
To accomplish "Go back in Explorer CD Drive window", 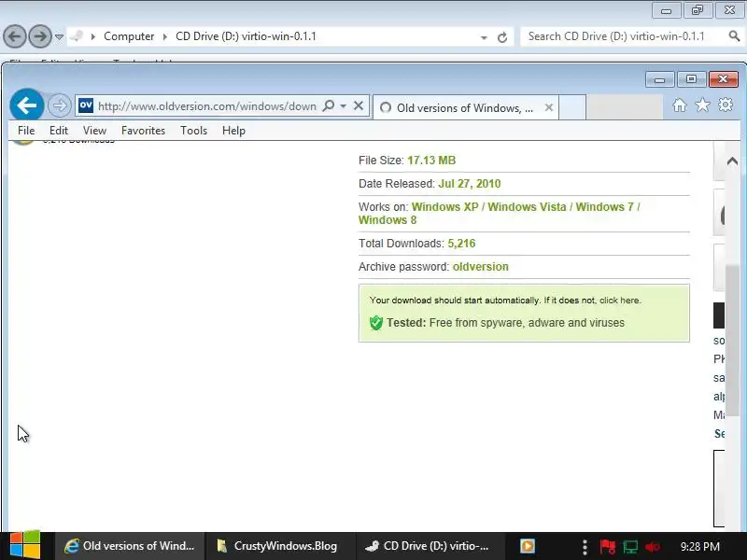I will pos(15,36).
